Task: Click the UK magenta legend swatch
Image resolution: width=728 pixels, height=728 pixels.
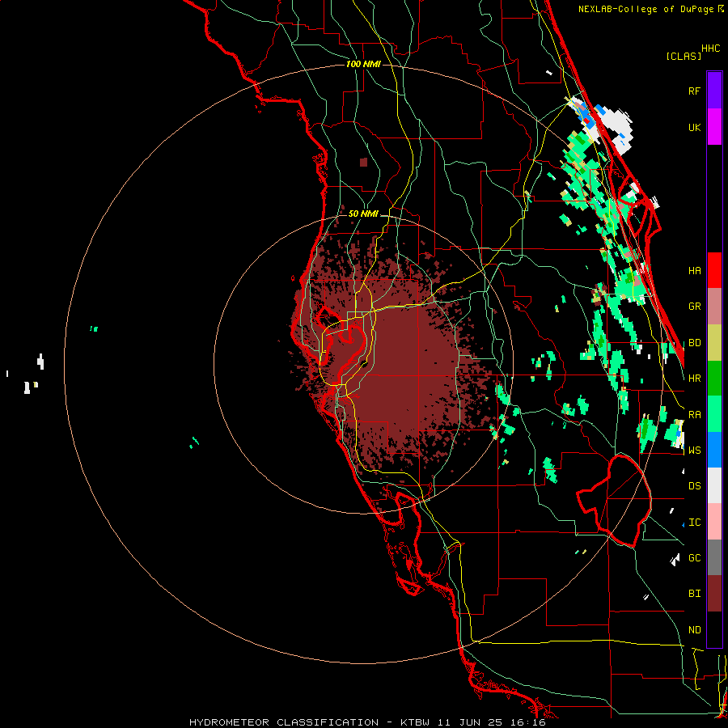Action: (714, 127)
